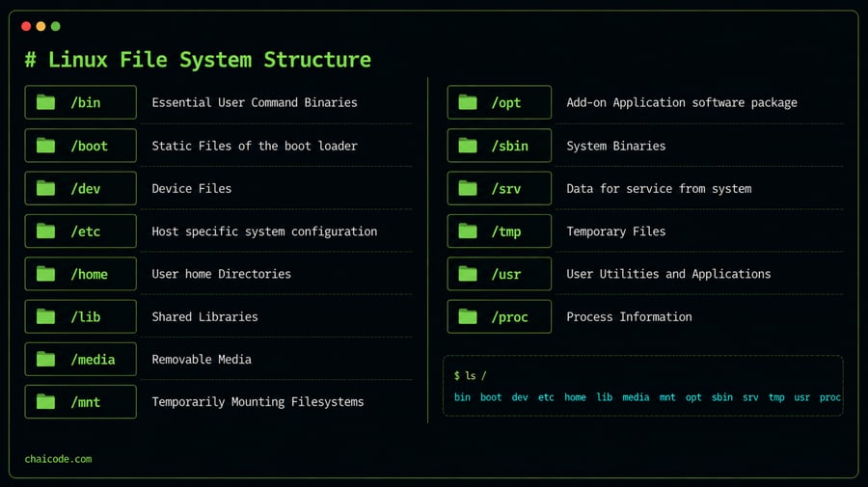
Task: Click 'proc' in the ls output
Action: (x=830, y=397)
